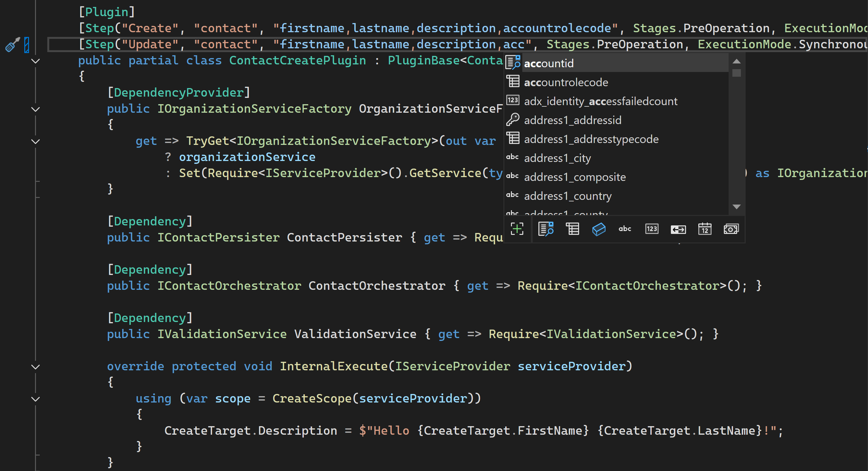Click the lookup icon beside accountid
The image size is (868, 471).
(x=513, y=63)
